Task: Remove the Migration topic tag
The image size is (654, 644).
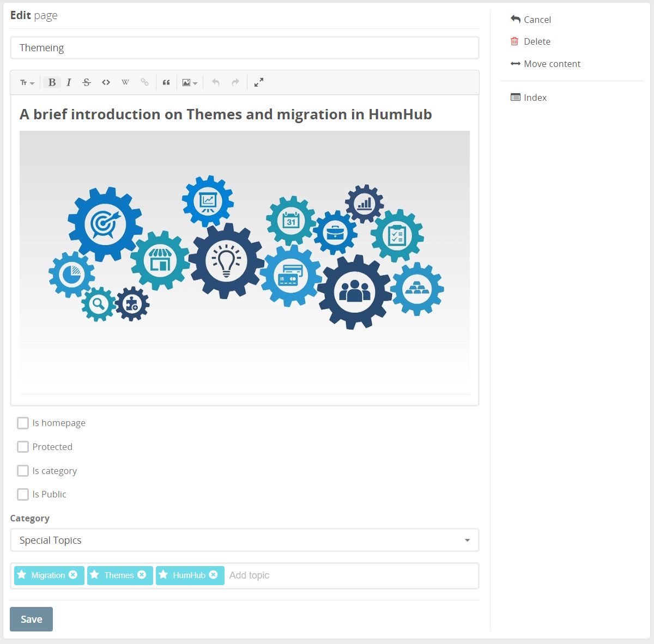Action: (73, 575)
